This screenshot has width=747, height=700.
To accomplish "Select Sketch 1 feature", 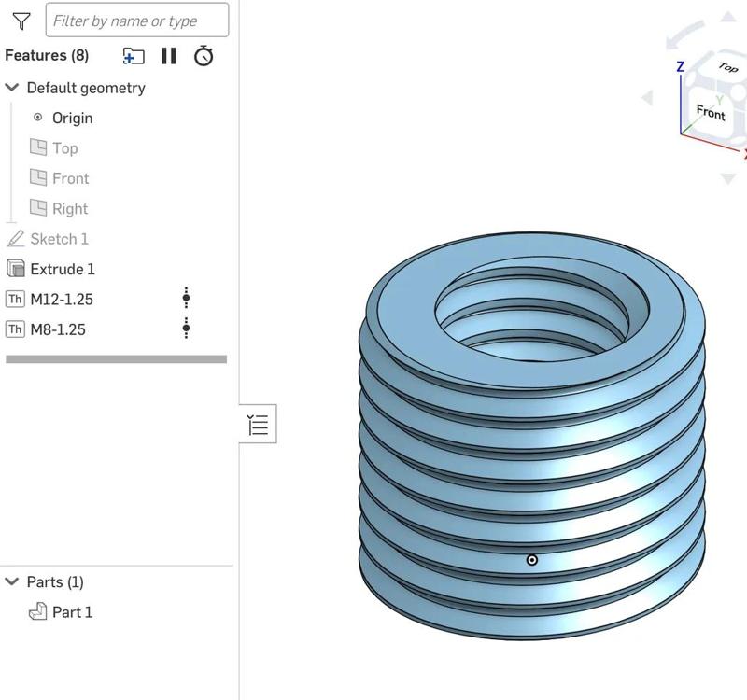I will (59, 239).
